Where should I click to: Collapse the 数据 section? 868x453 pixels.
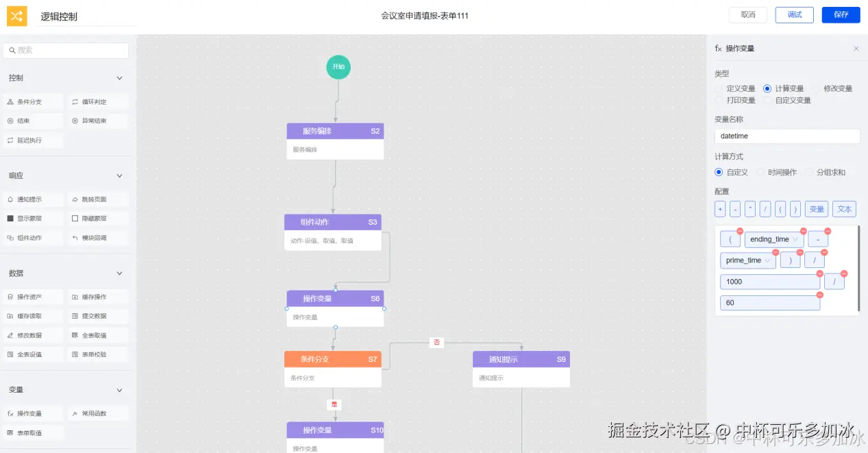(119, 273)
